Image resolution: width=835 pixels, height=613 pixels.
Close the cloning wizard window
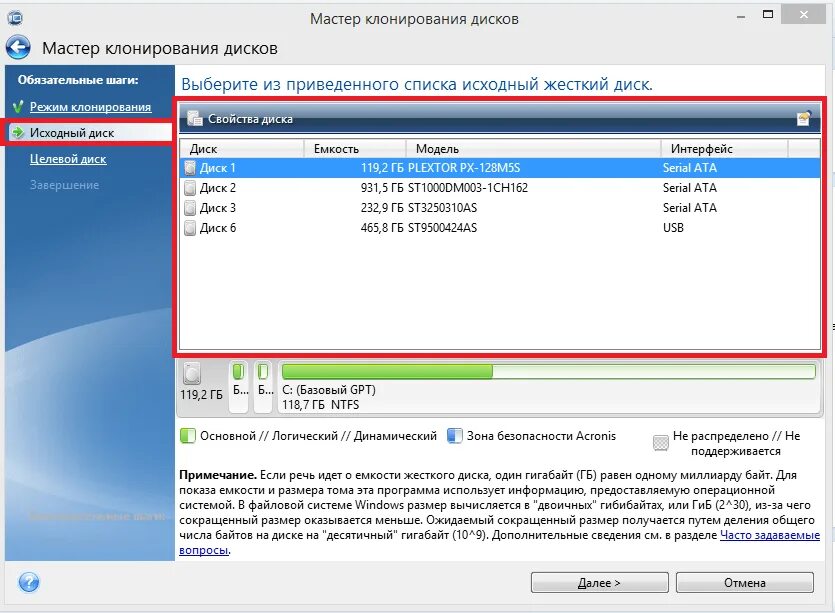coord(804,15)
